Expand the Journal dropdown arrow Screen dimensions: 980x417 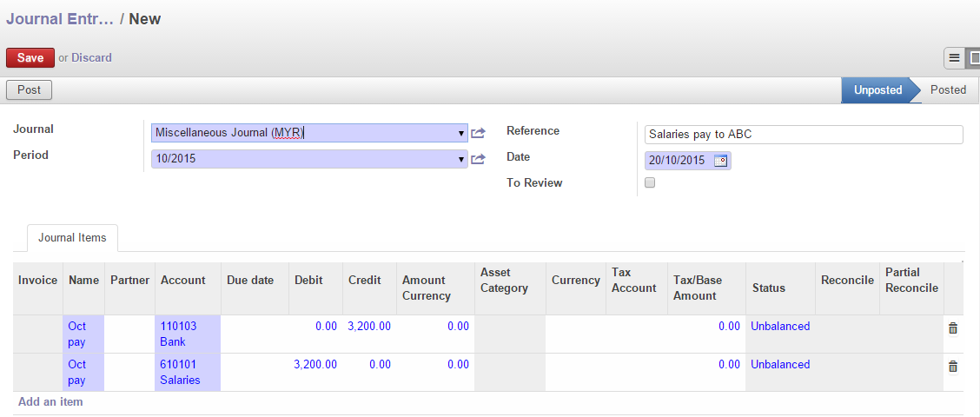(x=461, y=133)
